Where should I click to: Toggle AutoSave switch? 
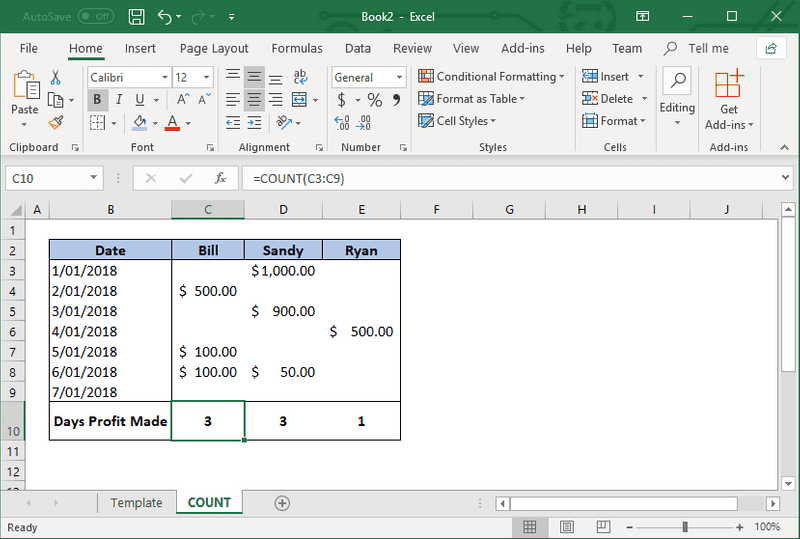96,16
